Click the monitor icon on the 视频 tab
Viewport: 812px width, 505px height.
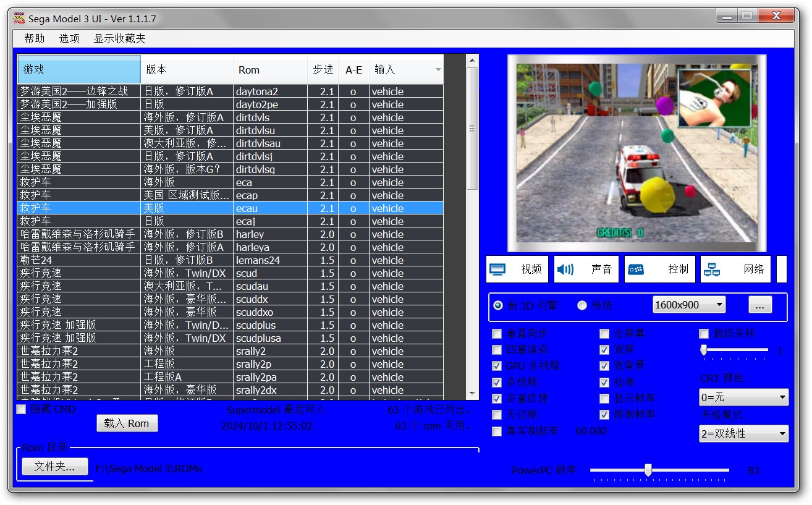click(x=498, y=269)
